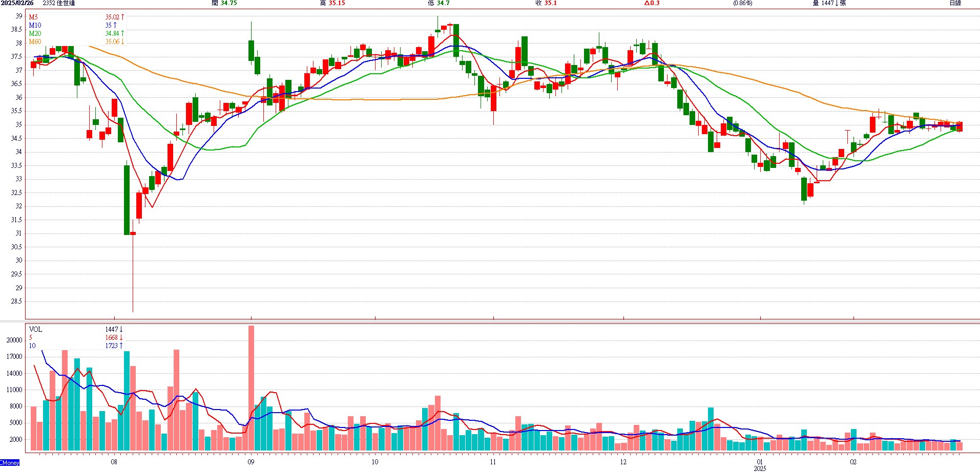The width and height of the screenshot is (980, 472).
Task: Click the 2000 volume axis label
Action: 16,439
